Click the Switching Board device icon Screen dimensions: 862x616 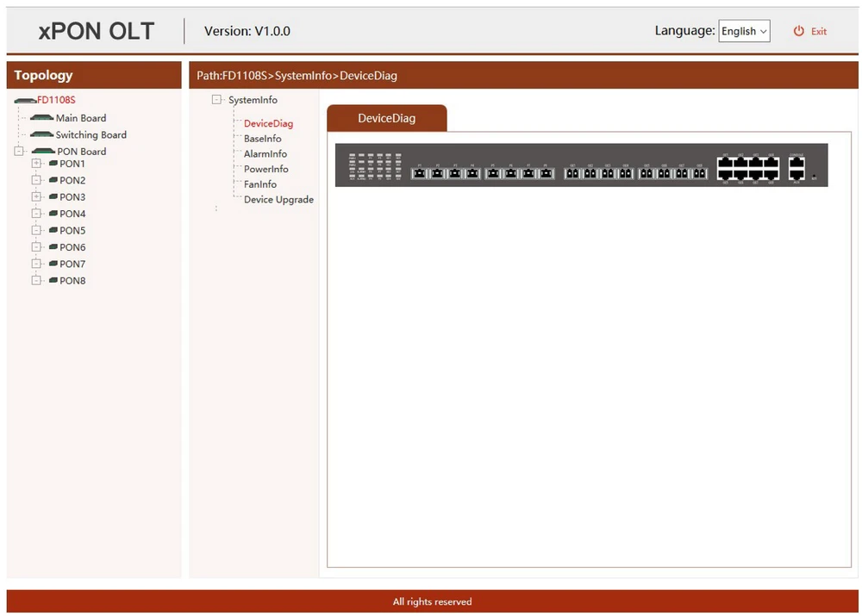pos(42,135)
